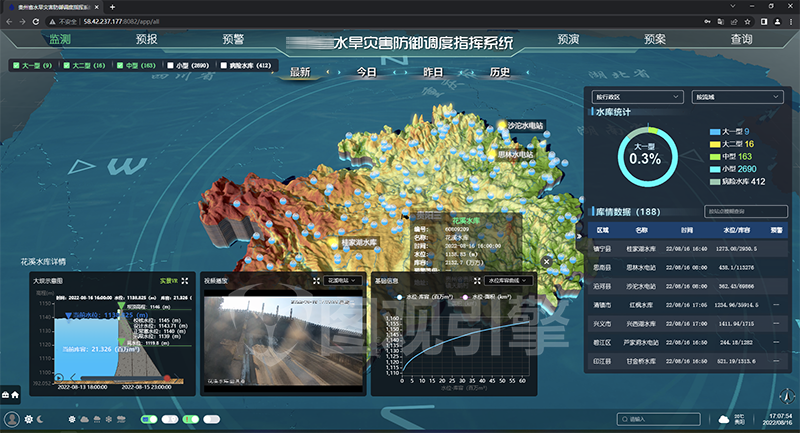
Task: Click the 思林水电站 map marker label
Action: 515,154
